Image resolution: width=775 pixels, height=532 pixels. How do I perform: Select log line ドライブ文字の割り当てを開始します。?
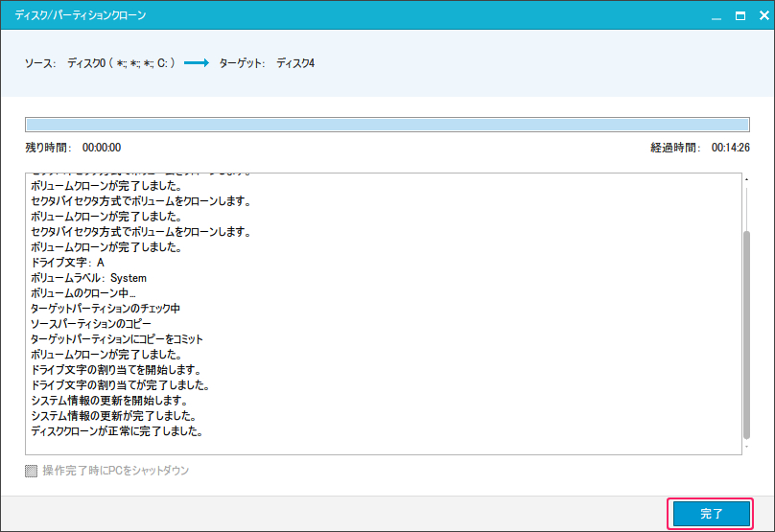pyautogui.click(x=116, y=370)
